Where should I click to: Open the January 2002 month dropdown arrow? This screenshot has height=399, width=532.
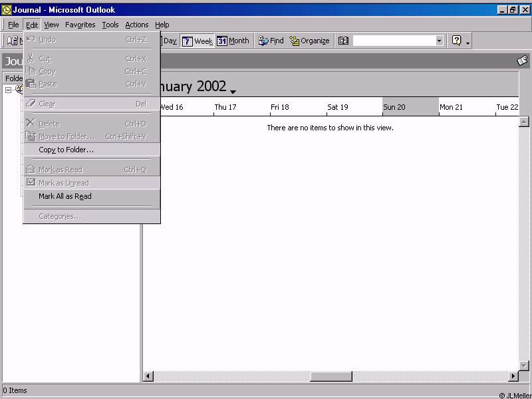pos(233,92)
